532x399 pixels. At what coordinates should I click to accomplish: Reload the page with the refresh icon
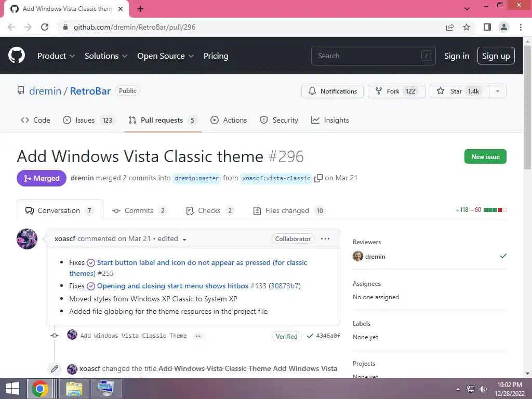pyautogui.click(x=45, y=27)
